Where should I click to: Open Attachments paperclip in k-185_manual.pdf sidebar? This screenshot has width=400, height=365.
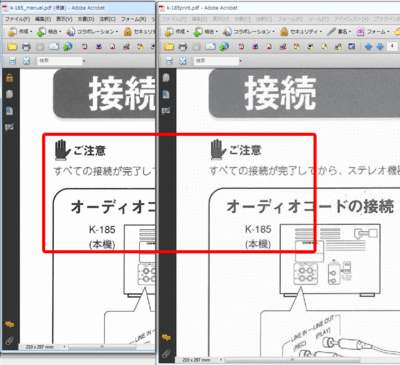(x=9, y=340)
